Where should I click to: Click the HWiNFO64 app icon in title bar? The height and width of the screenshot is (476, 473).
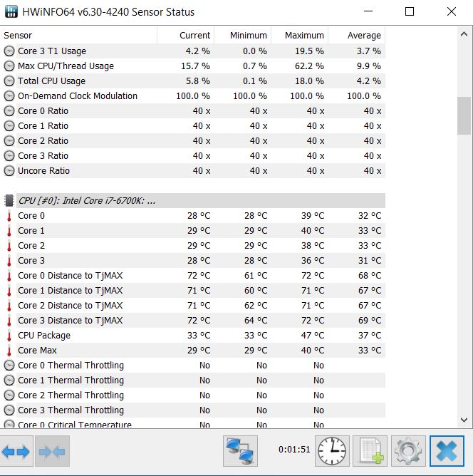pyautogui.click(x=11, y=11)
